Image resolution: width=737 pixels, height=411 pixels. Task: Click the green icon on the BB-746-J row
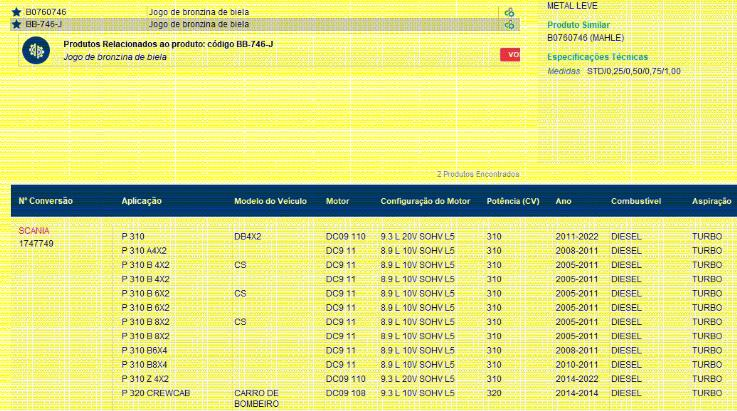(509, 24)
